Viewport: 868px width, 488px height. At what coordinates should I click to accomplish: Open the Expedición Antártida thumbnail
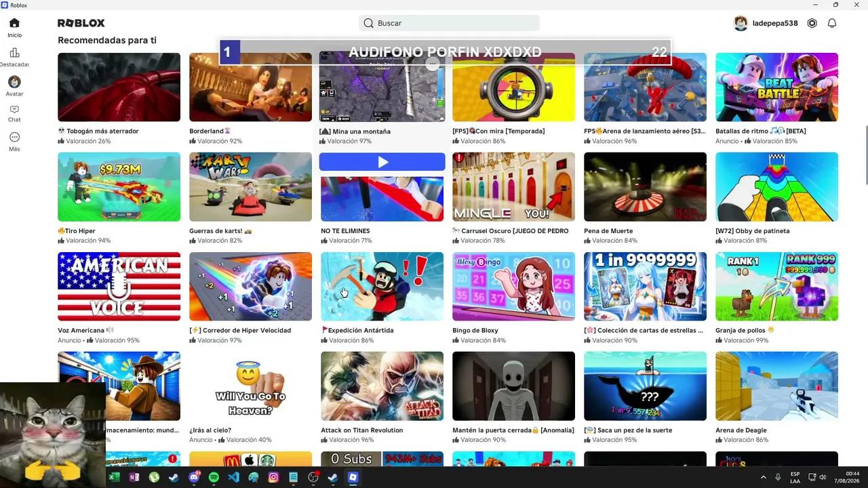click(x=382, y=287)
